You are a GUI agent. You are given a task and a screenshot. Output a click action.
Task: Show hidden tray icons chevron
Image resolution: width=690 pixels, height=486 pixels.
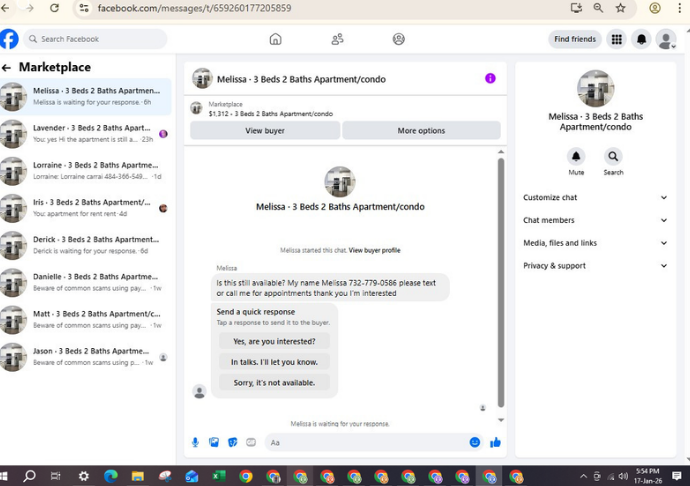pos(583,476)
